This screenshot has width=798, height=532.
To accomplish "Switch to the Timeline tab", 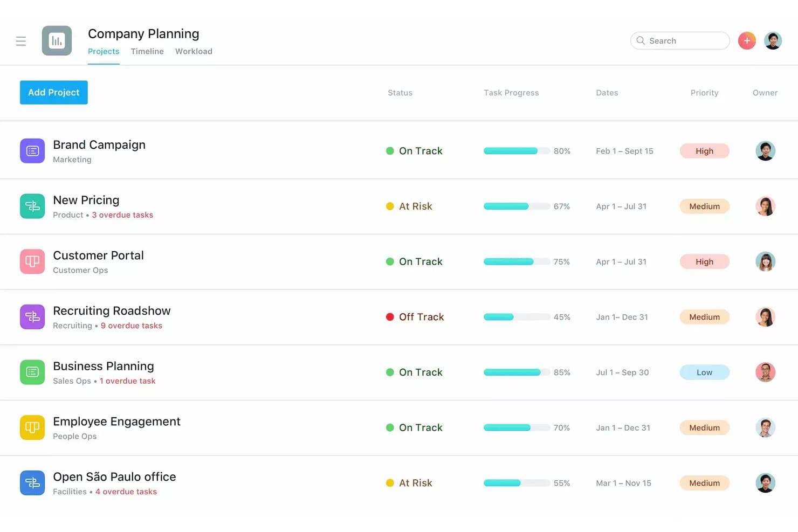I will (147, 51).
